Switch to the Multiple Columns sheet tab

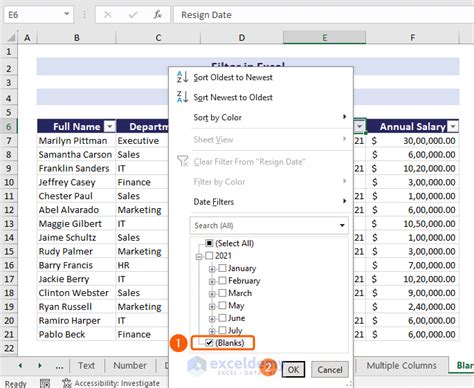401,366
